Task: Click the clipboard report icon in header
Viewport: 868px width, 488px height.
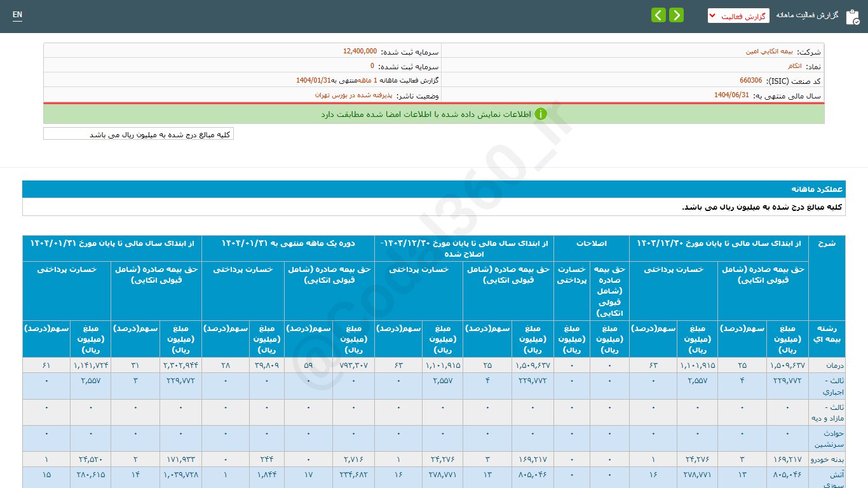Action: point(852,17)
